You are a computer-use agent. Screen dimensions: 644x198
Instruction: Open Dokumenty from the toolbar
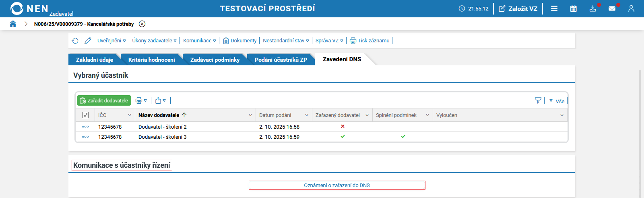240,41
